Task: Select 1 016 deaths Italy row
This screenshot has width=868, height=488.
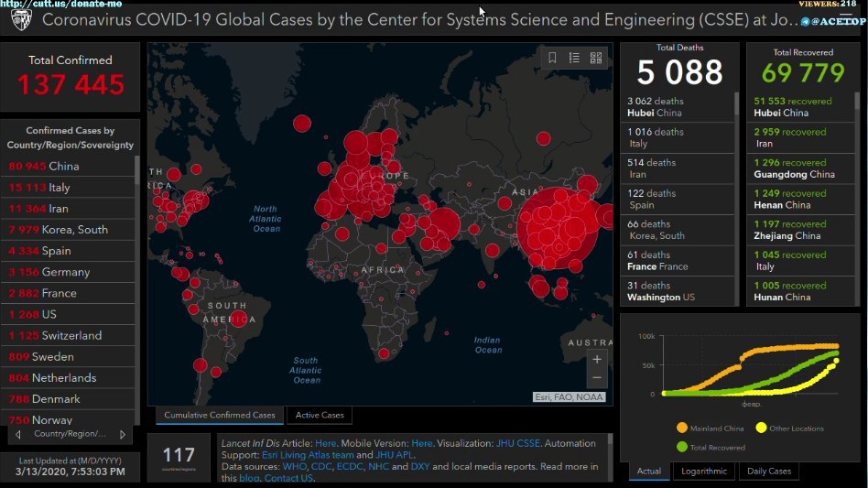Action: 678,137
